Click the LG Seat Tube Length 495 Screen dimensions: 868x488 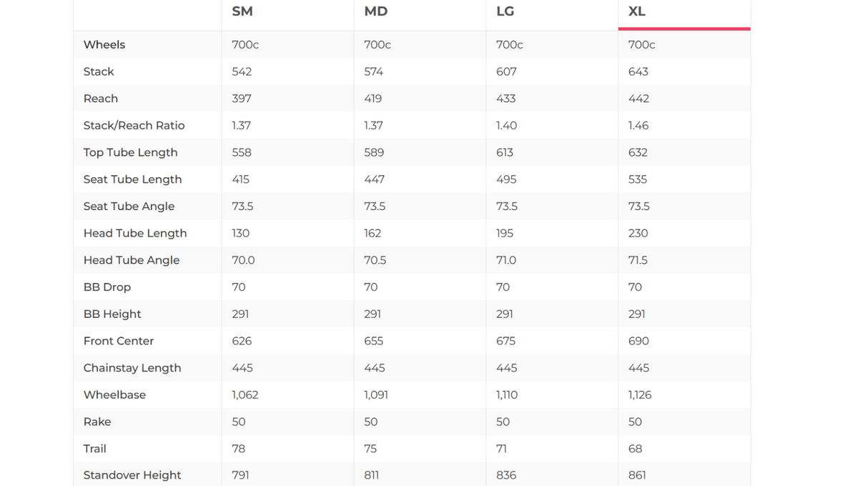506,179
